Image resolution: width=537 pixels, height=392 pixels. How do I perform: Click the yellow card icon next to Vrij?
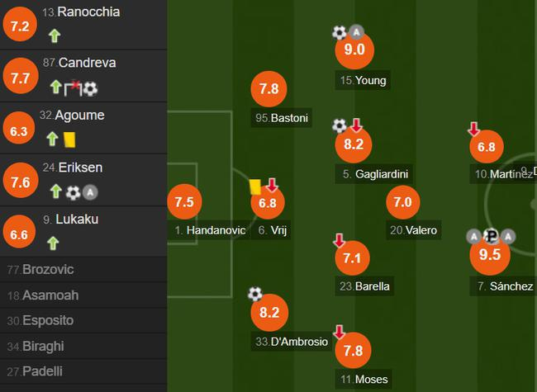point(255,187)
